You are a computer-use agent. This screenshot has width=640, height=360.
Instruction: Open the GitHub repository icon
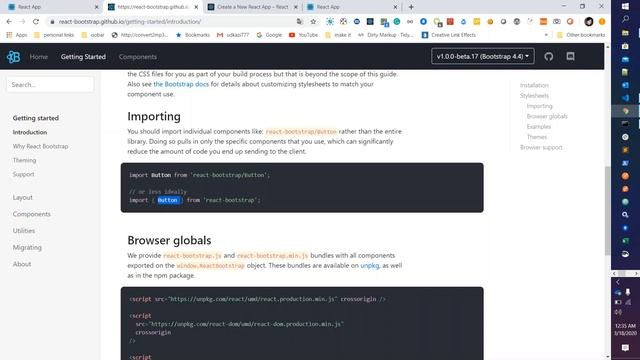click(549, 56)
